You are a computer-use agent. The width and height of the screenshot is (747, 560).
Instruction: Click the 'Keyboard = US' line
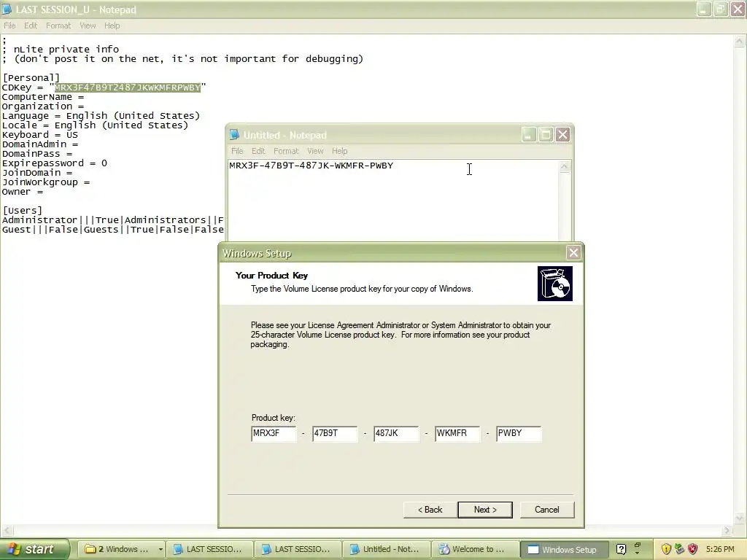(x=40, y=134)
